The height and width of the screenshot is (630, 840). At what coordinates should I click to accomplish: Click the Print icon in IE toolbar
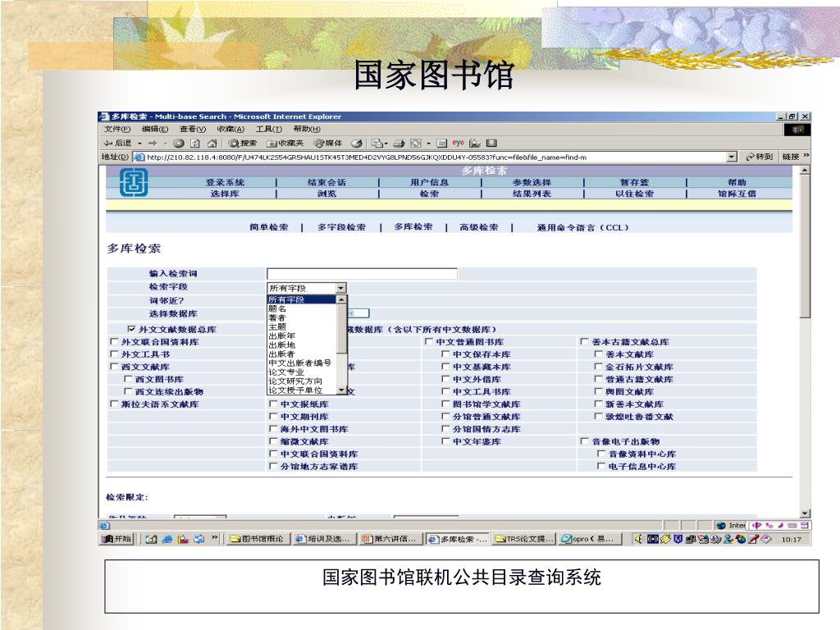click(399, 143)
